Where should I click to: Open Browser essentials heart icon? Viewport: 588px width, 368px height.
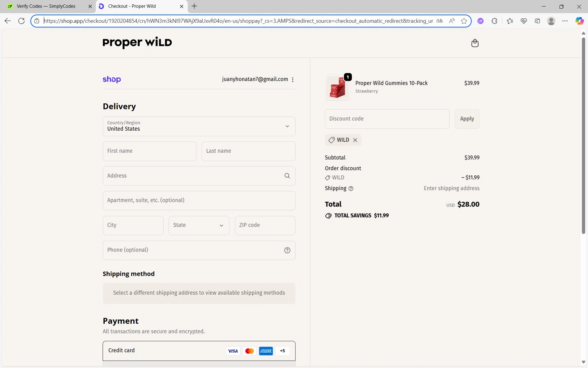click(524, 21)
